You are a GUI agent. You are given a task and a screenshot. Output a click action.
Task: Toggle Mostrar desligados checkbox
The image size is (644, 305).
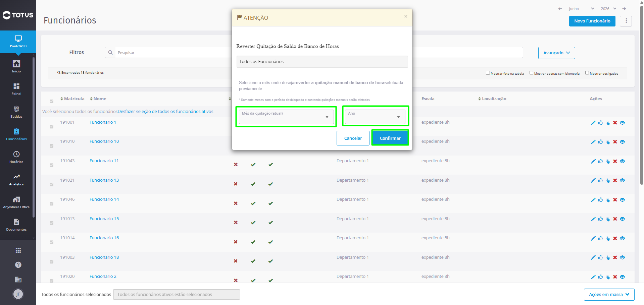point(587,73)
